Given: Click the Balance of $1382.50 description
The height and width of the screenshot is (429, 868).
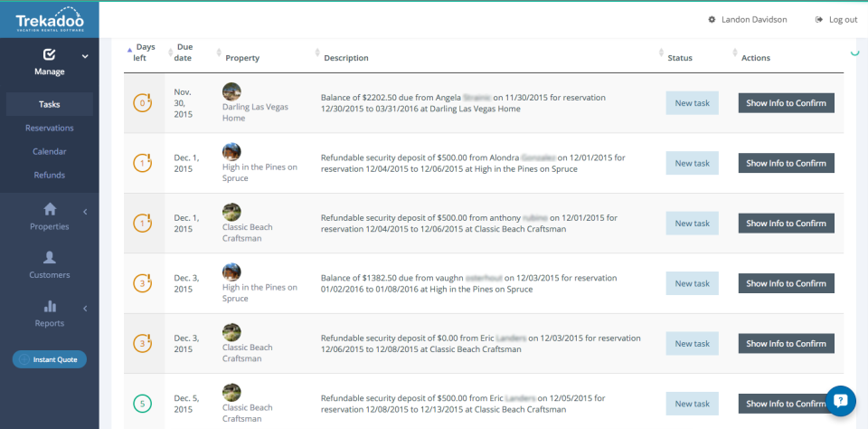Looking at the screenshot, I should click(x=469, y=283).
